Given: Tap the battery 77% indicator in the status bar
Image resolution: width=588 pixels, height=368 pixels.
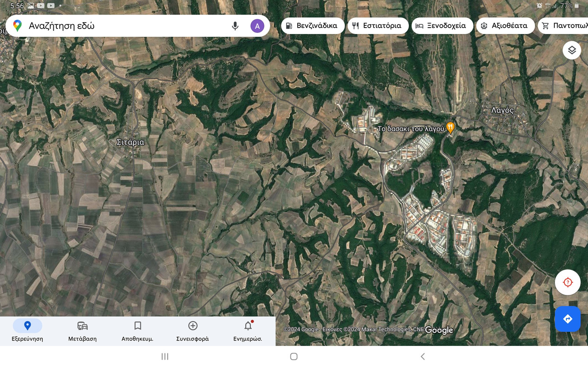Looking at the screenshot, I should coord(569,6).
